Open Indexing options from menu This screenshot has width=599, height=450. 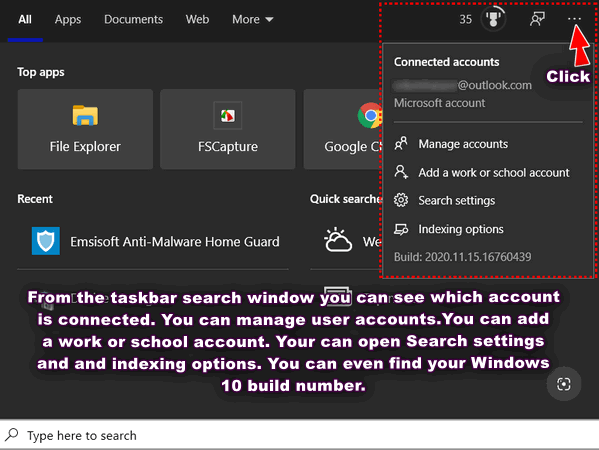point(487,229)
